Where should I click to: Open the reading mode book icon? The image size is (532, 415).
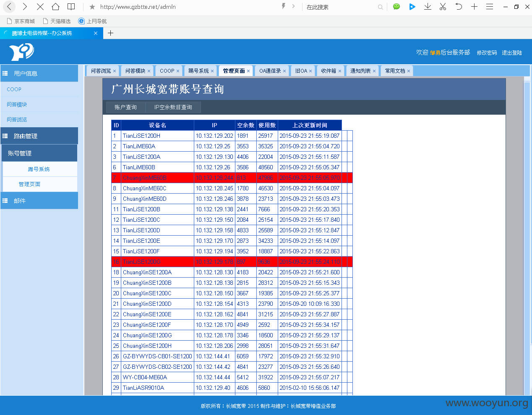point(71,7)
